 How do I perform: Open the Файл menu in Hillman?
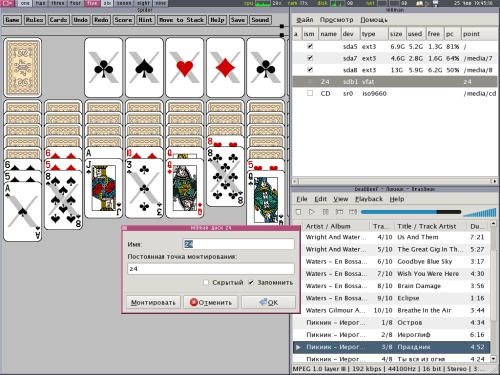(x=305, y=20)
